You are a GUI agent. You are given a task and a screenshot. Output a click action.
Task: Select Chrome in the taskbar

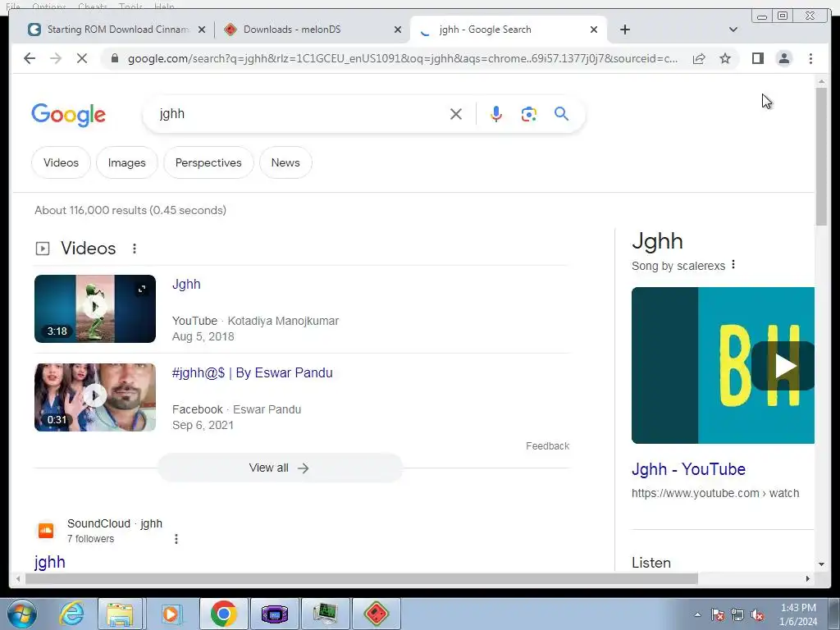point(223,614)
